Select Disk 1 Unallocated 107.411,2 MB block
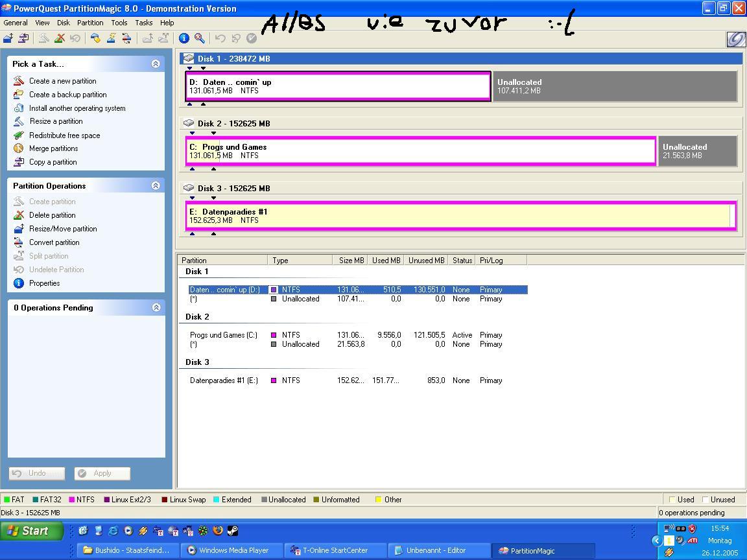This screenshot has height=560, width=747. (x=615, y=86)
